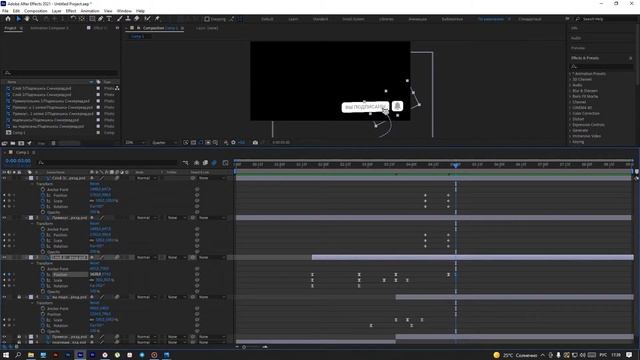Toggle timeline Frame Blending enable button
Screen dimensions: 640x360
tap(205, 163)
